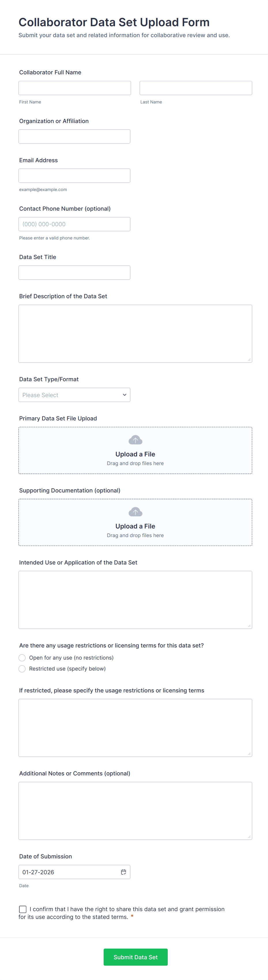Click the Date of Submission field
Screen dimensions: 268x980
click(69, 872)
